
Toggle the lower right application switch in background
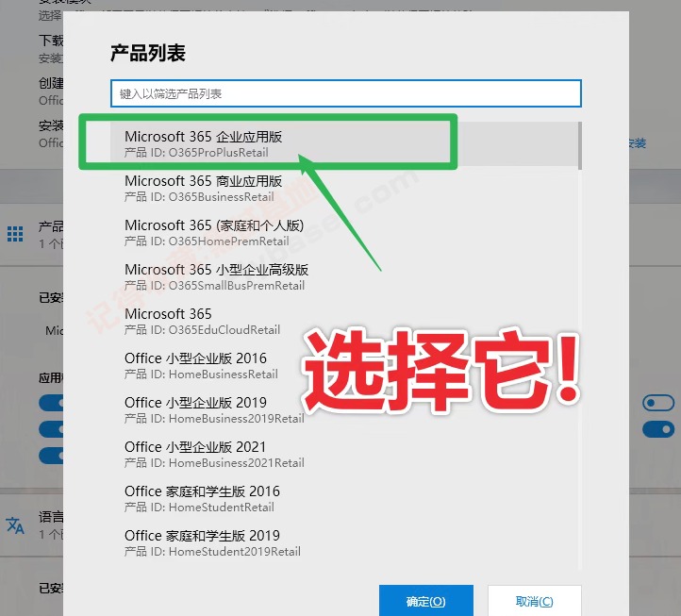[658, 429]
